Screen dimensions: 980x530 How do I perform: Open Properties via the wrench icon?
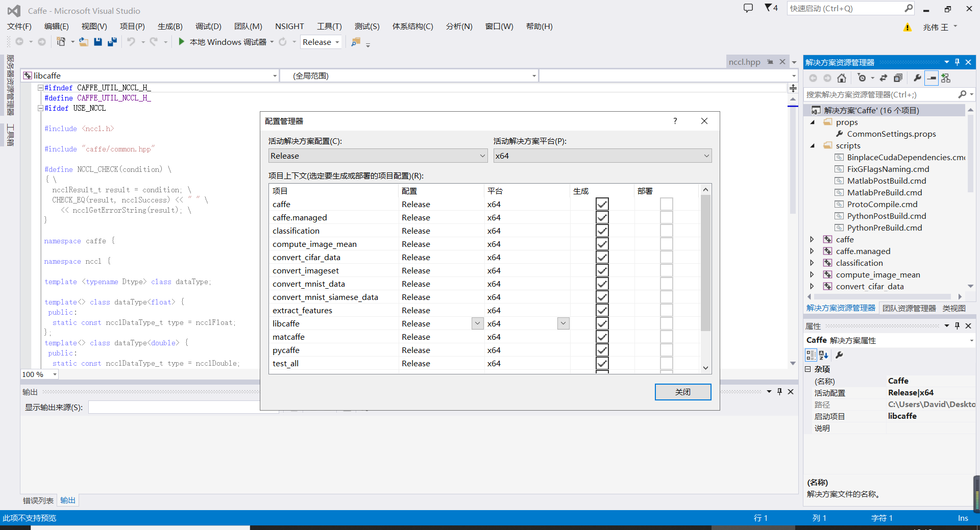917,78
